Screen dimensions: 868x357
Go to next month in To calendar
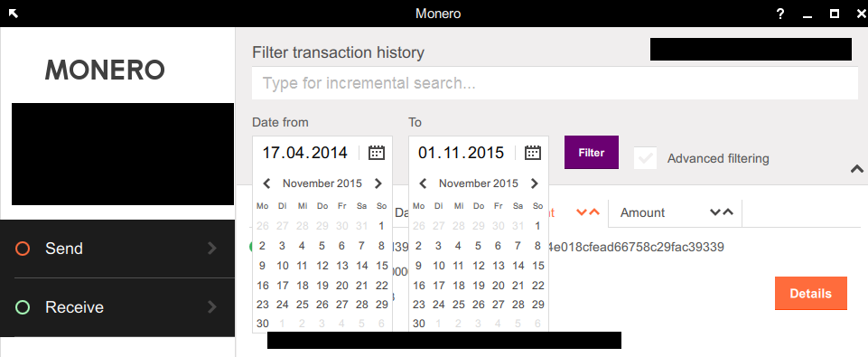tap(534, 183)
